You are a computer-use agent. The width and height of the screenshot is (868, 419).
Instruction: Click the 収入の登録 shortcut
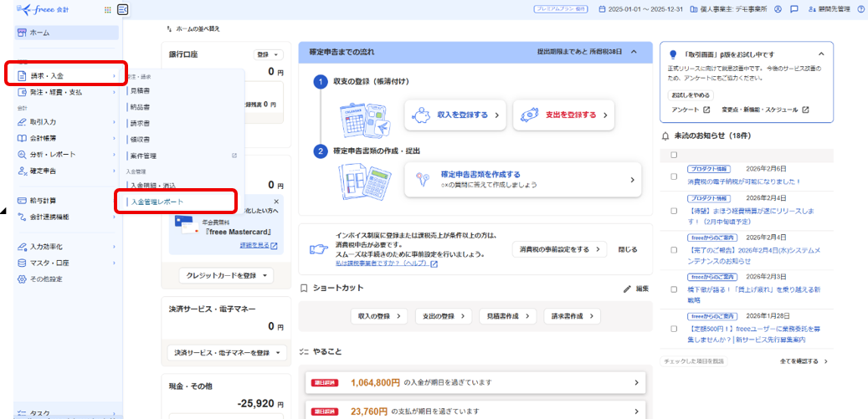pos(378,316)
